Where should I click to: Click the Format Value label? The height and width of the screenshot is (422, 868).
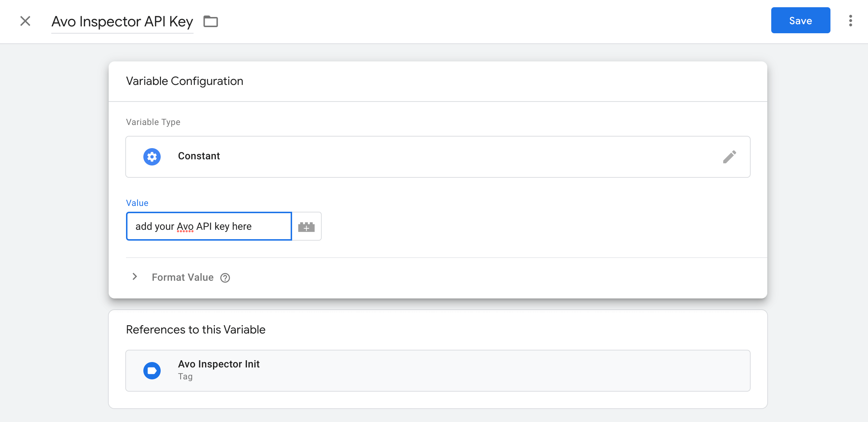coord(183,277)
